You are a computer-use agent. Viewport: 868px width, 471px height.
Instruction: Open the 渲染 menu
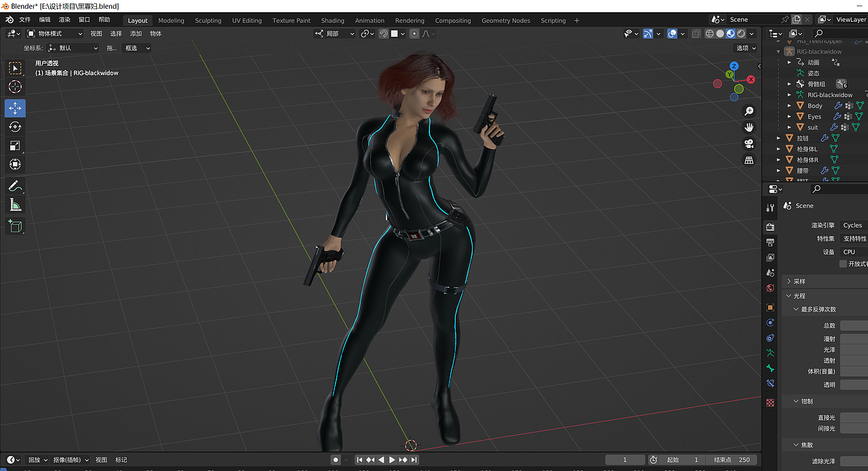pos(64,20)
